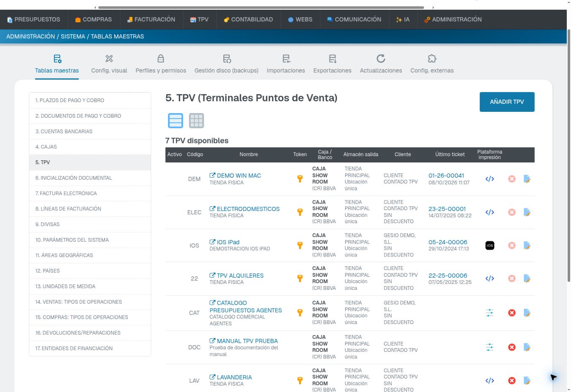Open the Exportaciones tab

[333, 65]
